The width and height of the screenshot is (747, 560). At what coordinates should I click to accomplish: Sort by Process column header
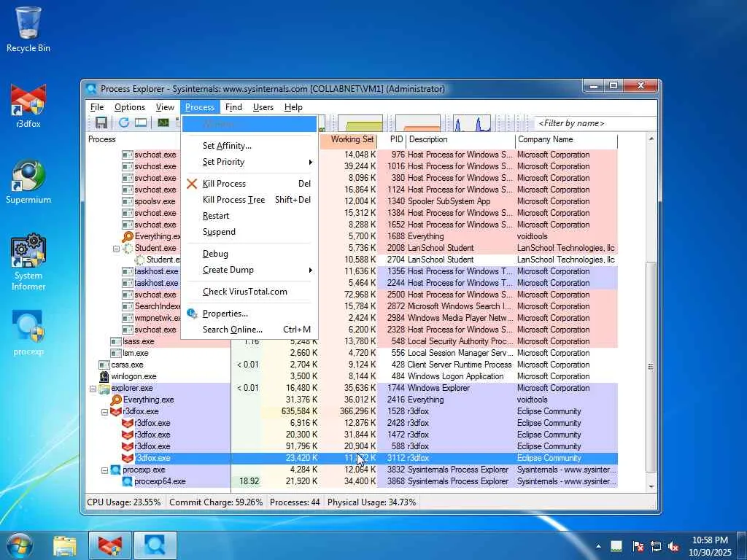pyautogui.click(x=133, y=139)
